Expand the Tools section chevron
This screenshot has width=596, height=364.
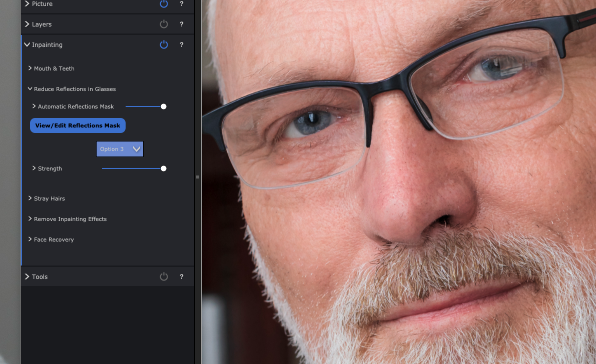click(x=27, y=276)
